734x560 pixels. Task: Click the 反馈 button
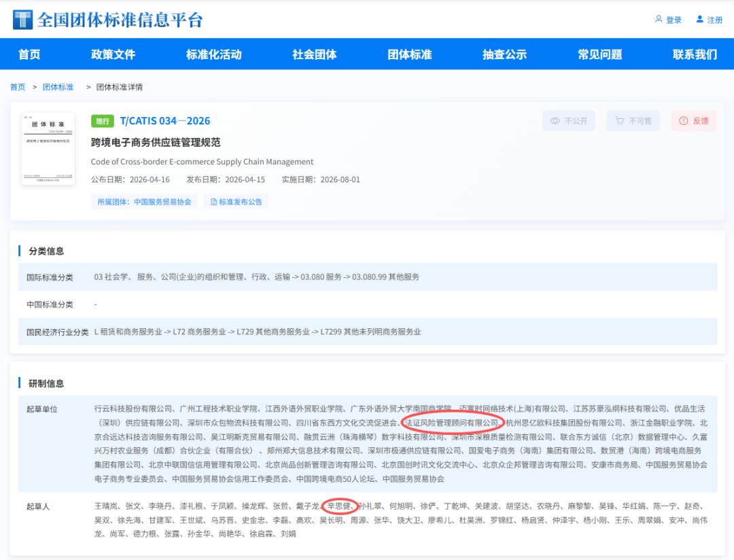(x=694, y=121)
